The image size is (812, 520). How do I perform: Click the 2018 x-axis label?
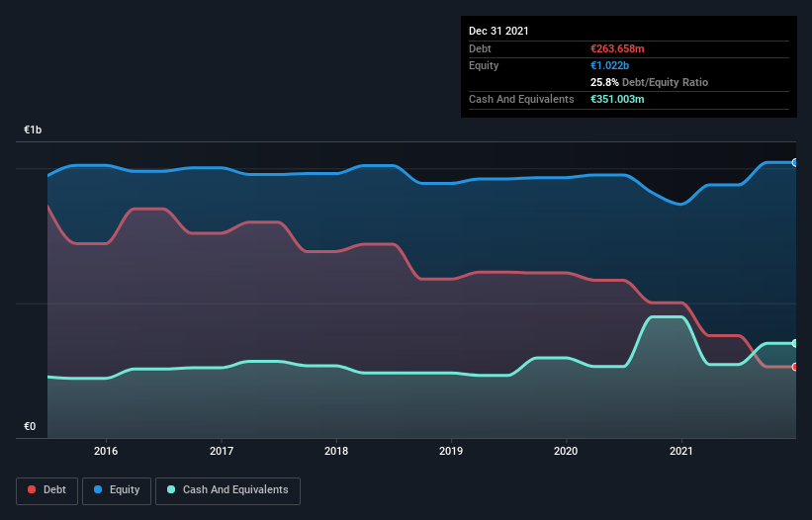(336, 451)
